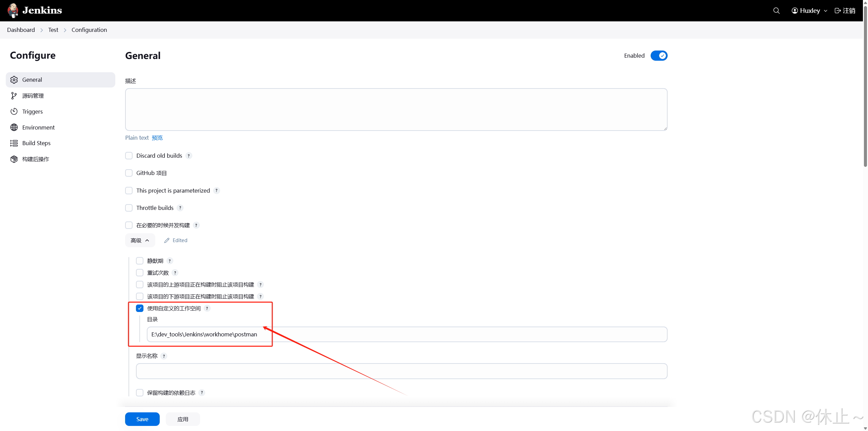The image size is (868, 431).
Task: Click the Edited pencil icon
Action: (x=167, y=240)
